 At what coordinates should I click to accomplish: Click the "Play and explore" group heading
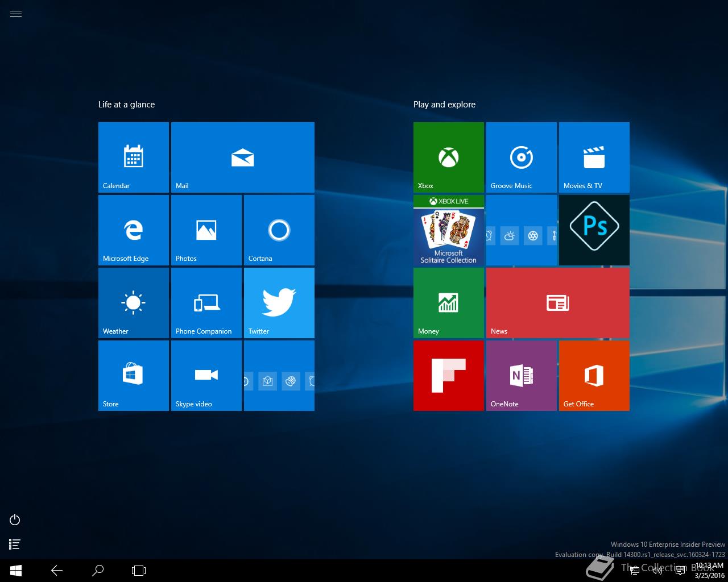tap(444, 105)
